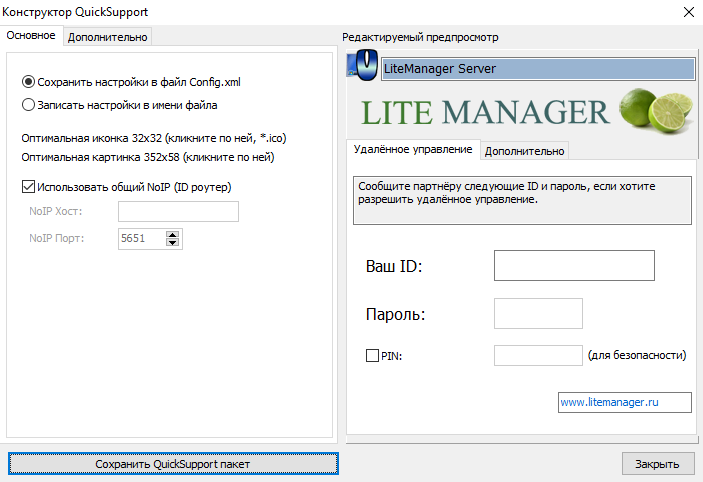Open preview tab "Удалённое управление"
The height and width of the screenshot is (482, 703).
point(413,149)
